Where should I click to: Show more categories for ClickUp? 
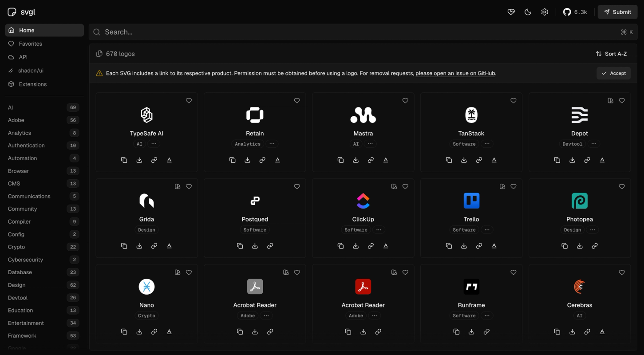(x=379, y=230)
